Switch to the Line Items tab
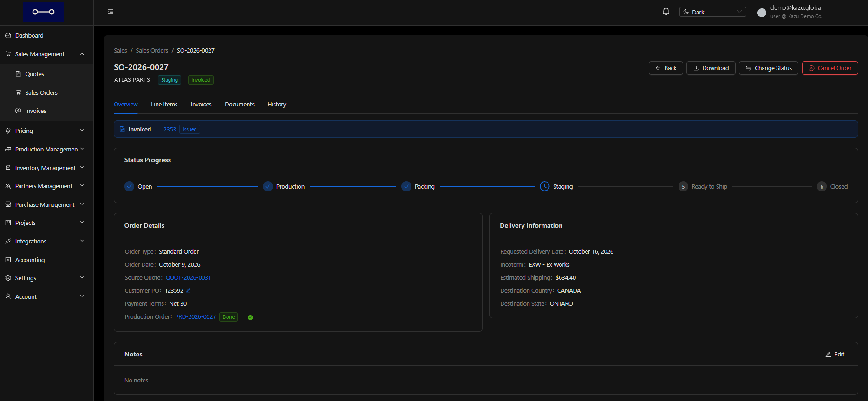 164,105
